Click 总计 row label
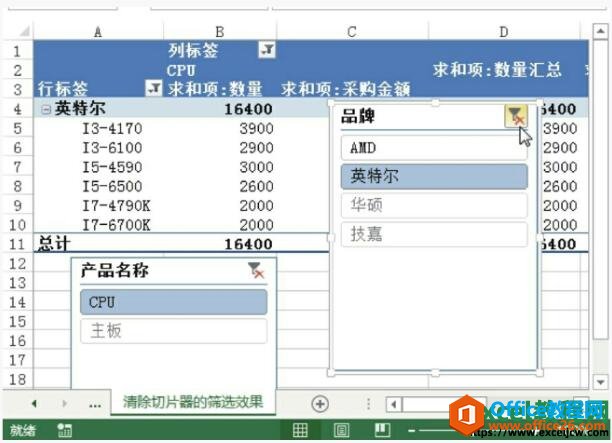This screenshot has height=443, width=612. pyautogui.click(x=54, y=244)
